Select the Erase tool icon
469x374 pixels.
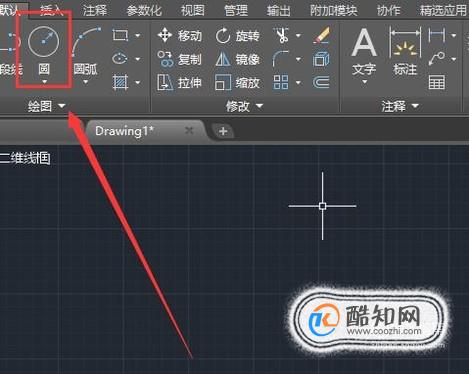321,35
